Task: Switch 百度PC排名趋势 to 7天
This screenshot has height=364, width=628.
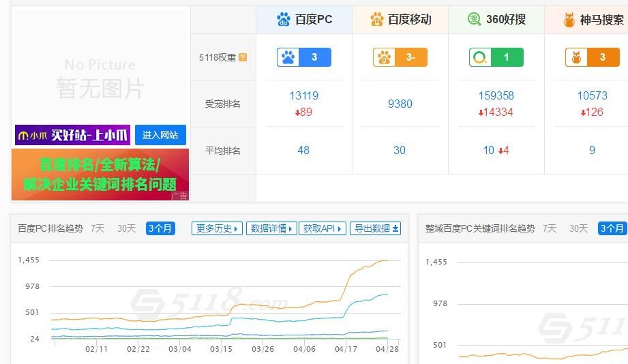Action: pyautogui.click(x=98, y=228)
